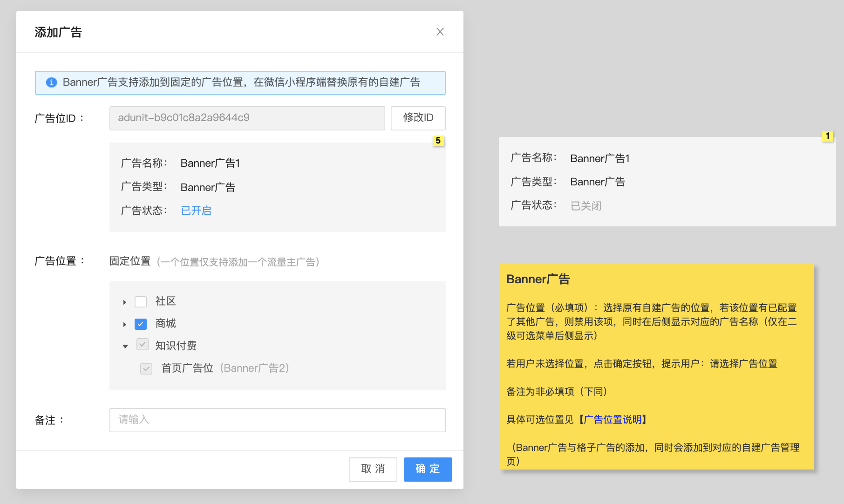844x504 pixels.
Task: Open the 广告位置说明 link in the note
Action: click(613, 420)
